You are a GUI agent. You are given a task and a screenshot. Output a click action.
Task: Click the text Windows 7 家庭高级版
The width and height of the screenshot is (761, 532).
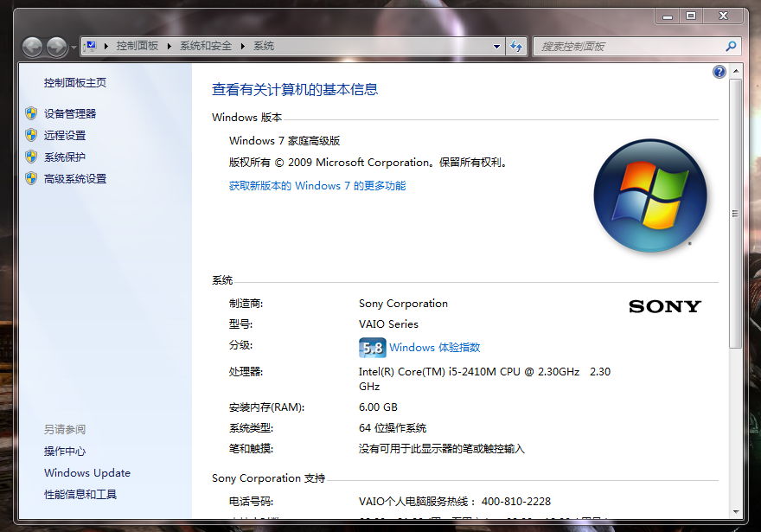tap(285, 141)
